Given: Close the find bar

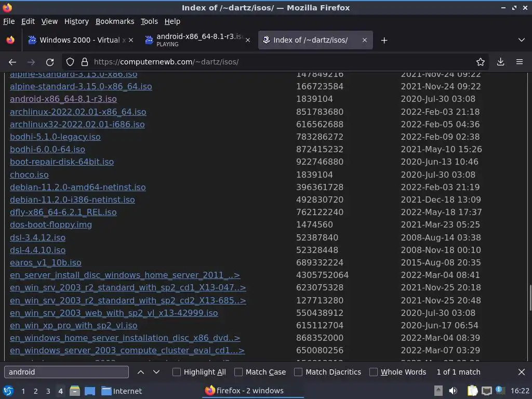Looking at the screenshot, I should pyautogui.click(x=522, y=372).
